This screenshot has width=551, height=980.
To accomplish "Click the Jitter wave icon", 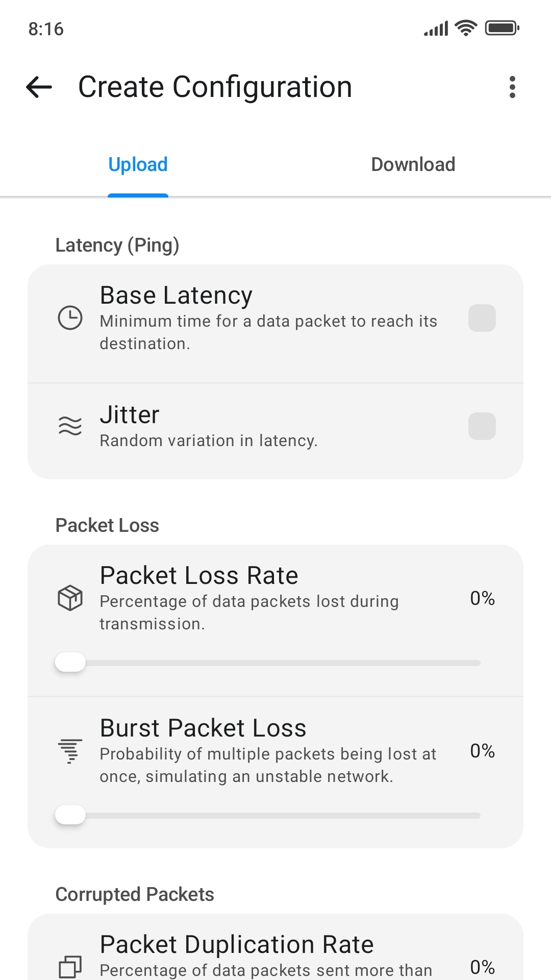I will point(70,426).
